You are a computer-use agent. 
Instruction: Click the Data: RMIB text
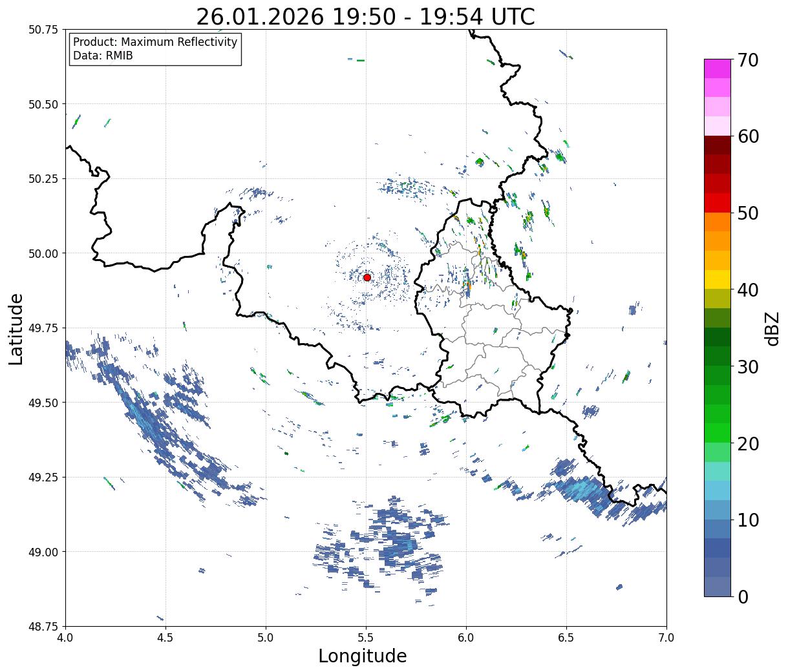pyautogui.click(x=103, y=56)
